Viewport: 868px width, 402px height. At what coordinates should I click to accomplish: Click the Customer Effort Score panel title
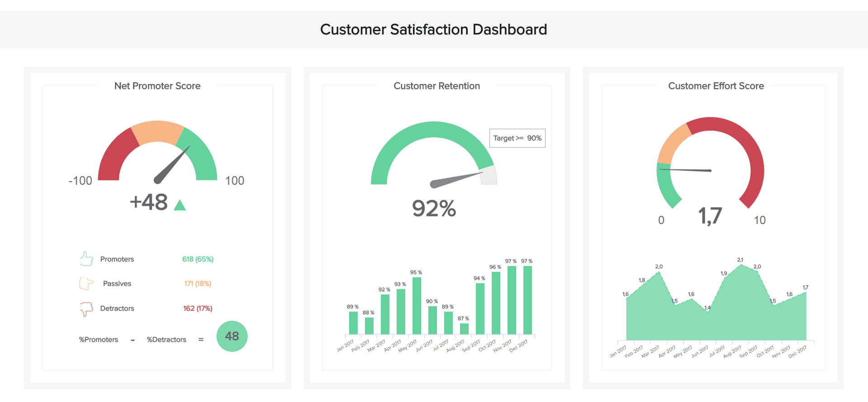pyautogui.click(x=716, y=86)
